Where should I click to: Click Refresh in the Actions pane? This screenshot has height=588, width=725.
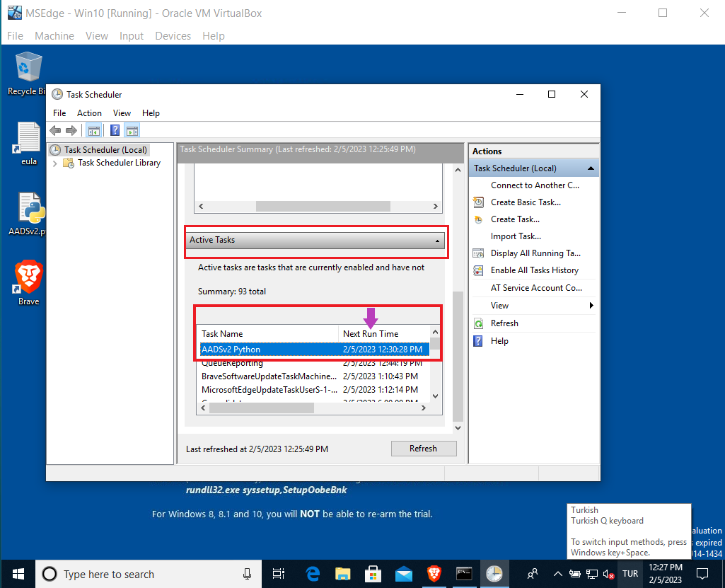[x=504, y=323]
